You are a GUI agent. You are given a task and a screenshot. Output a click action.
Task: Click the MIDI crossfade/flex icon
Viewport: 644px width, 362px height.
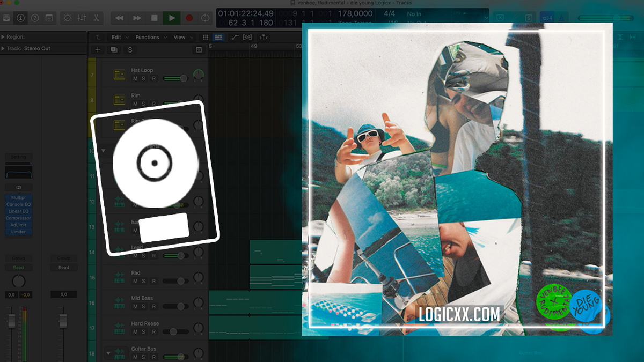coord(247,37)
